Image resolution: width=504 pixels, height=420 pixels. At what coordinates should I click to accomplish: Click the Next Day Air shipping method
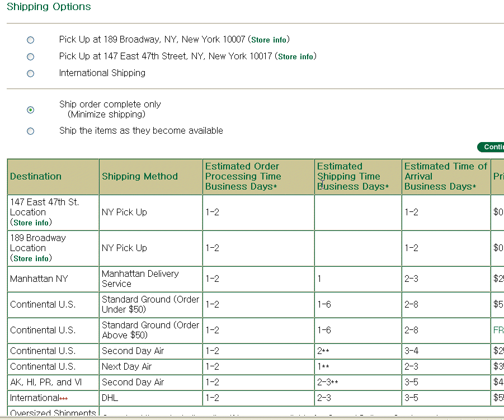(x=127, y=366)
